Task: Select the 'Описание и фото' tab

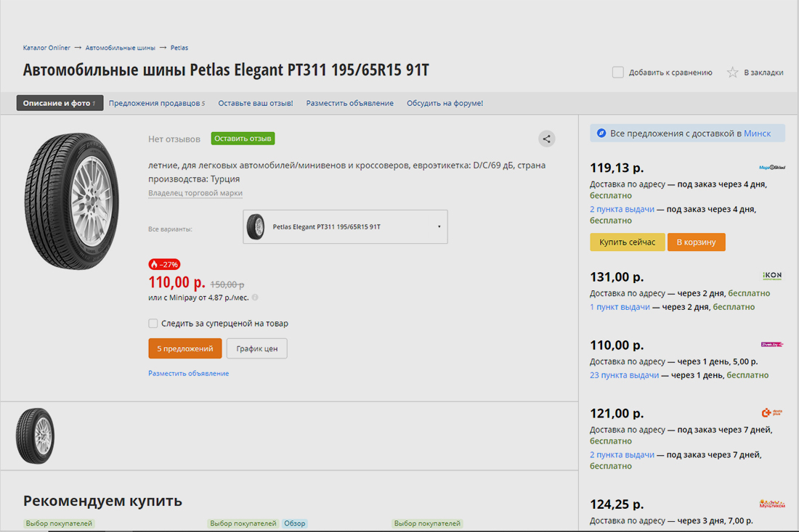Action: [x=60, y=103]
